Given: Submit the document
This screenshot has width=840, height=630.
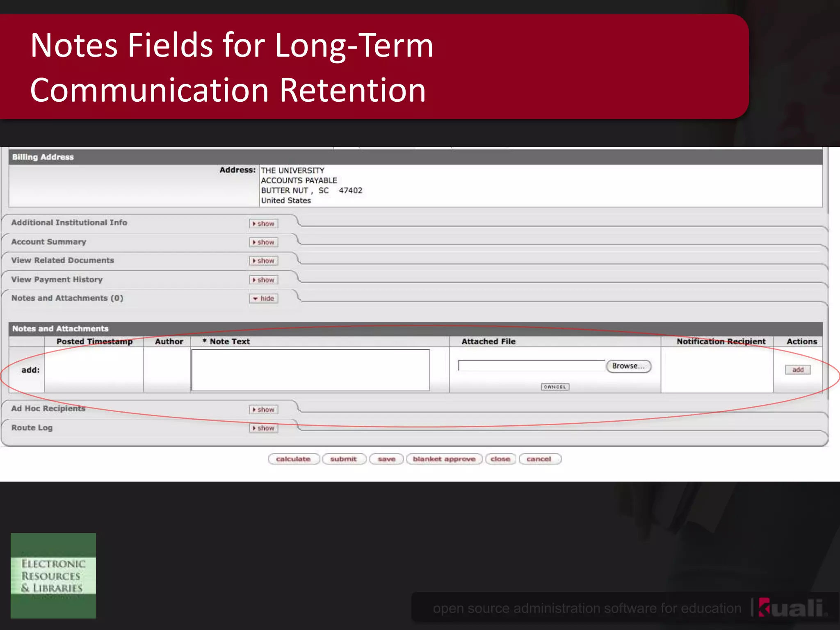Looking at the screenshot, I should 343,459.
